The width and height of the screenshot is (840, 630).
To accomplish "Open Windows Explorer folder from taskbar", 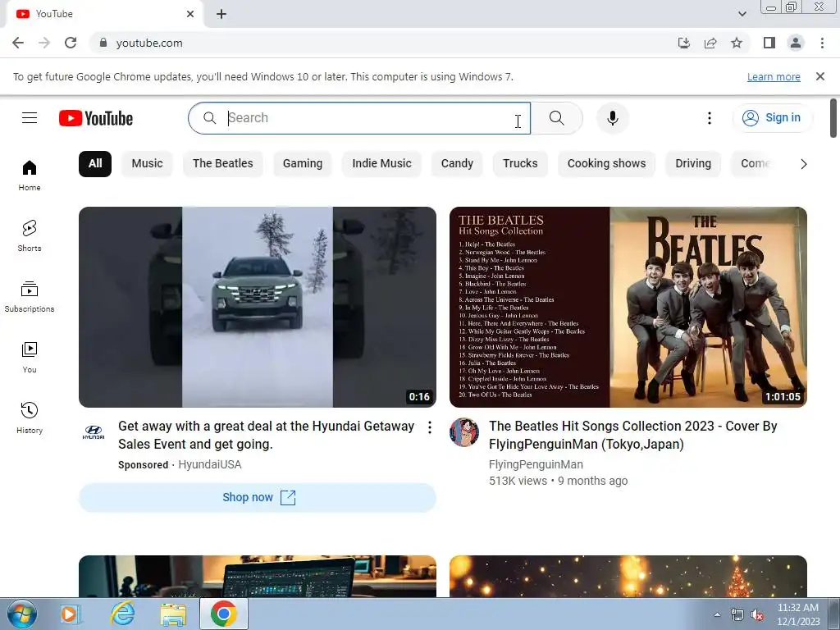I will pos(172,614).
